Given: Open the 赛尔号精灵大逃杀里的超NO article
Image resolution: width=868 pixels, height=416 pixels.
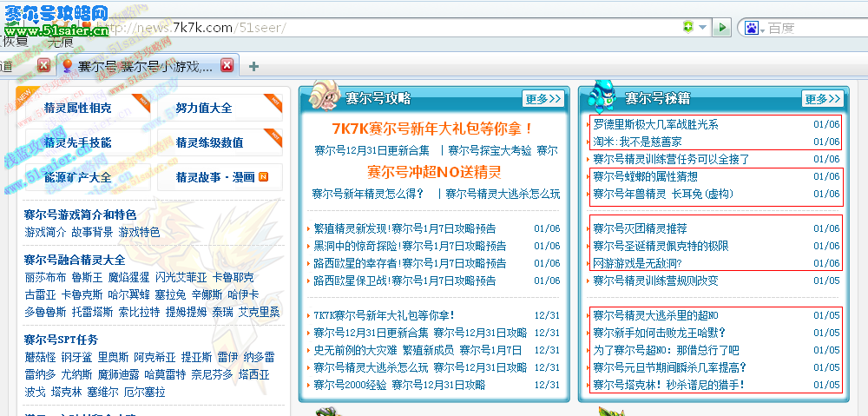Looking at the screenshot, I should tap(655, 316).
